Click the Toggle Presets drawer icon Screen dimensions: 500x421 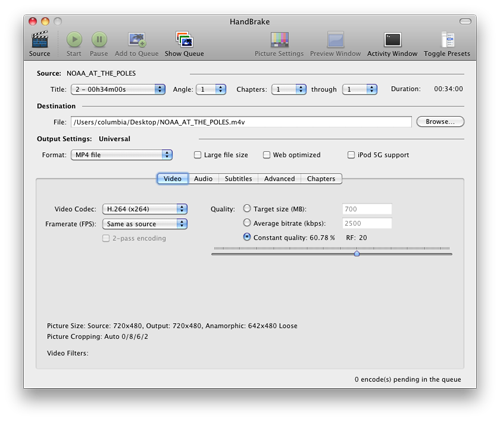(x=447, y=40)
